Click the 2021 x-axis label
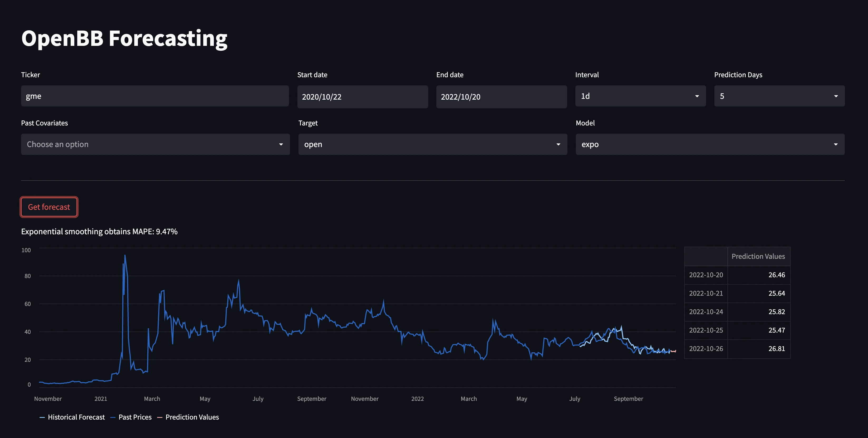 (101, 399)
